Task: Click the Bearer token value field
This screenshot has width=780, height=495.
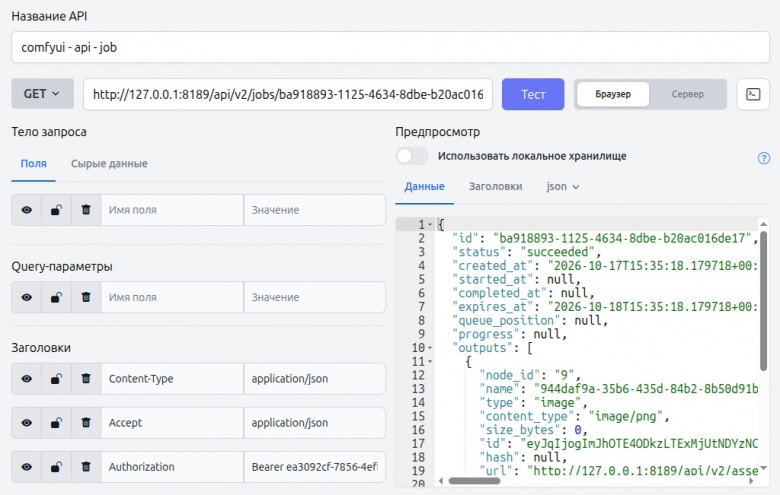Action: tap(314, 467)
